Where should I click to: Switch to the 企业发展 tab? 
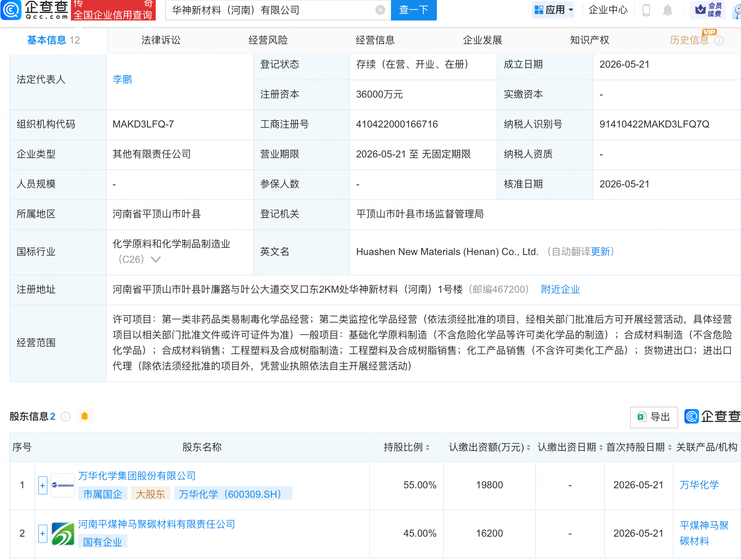[x=482, y=40]
